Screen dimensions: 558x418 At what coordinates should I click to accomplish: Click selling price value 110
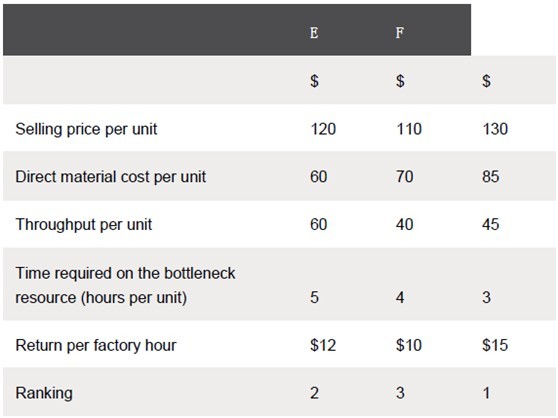click(x=409, y=129)
